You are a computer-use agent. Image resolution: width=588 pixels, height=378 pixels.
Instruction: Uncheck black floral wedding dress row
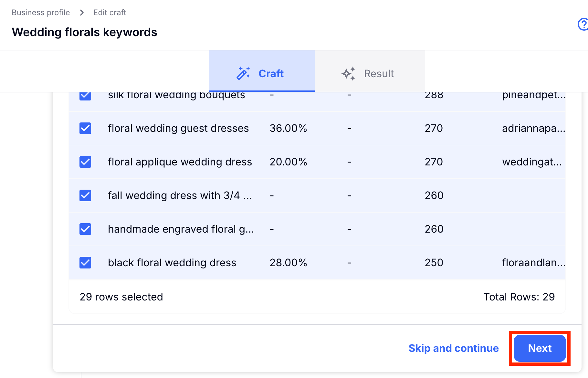(85, 263)
